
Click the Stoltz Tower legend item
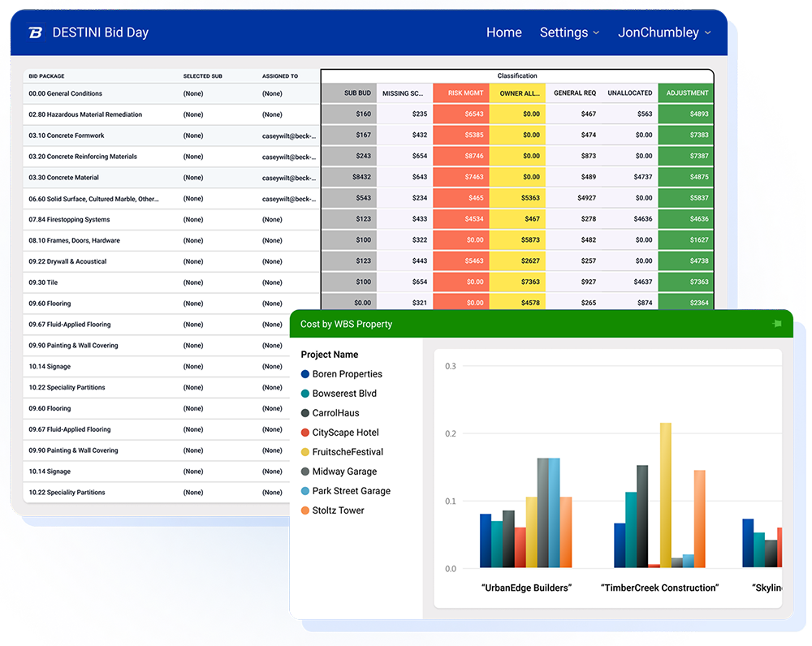pos(332,510)
